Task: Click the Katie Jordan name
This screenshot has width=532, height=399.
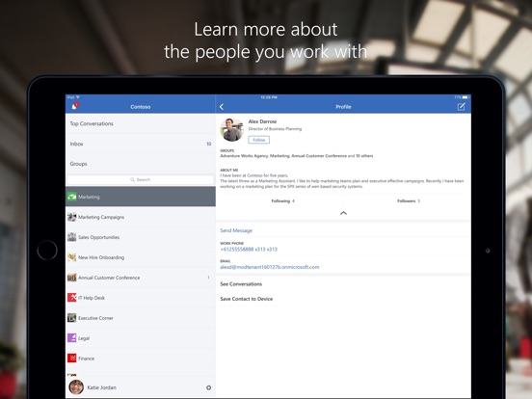Action: (x=102, y=387)
